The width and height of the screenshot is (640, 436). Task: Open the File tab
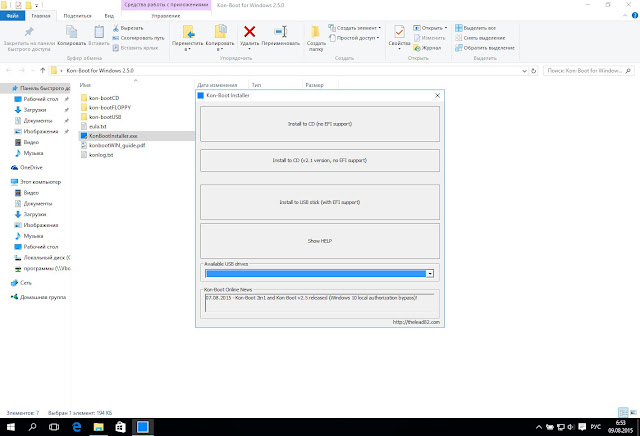(13, 16)
